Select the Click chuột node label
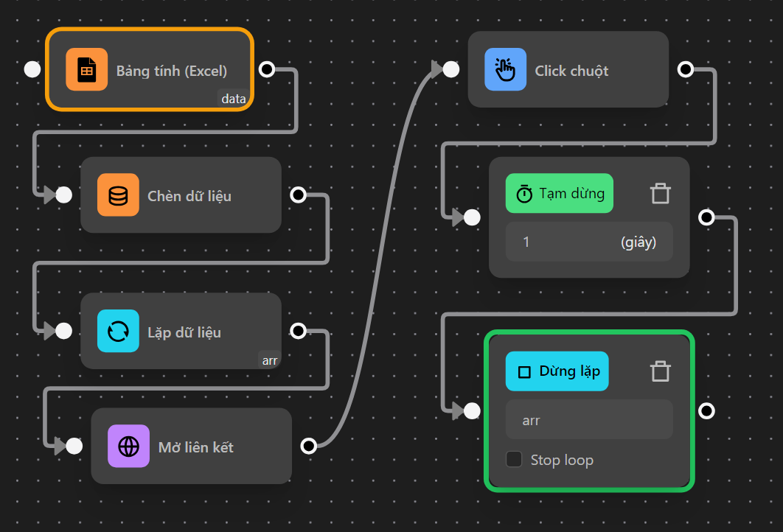The height and width of the screenshot is (532, 783). coord(571,71)
